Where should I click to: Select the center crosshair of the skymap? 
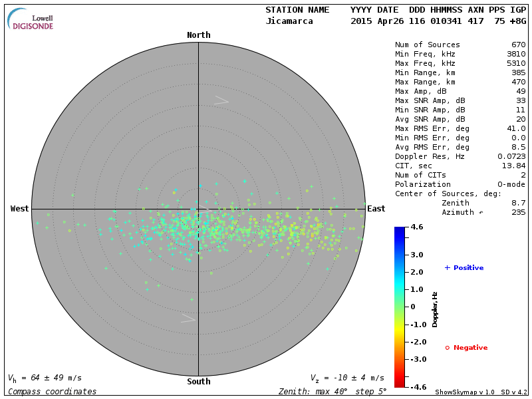(x=198, y=209)
